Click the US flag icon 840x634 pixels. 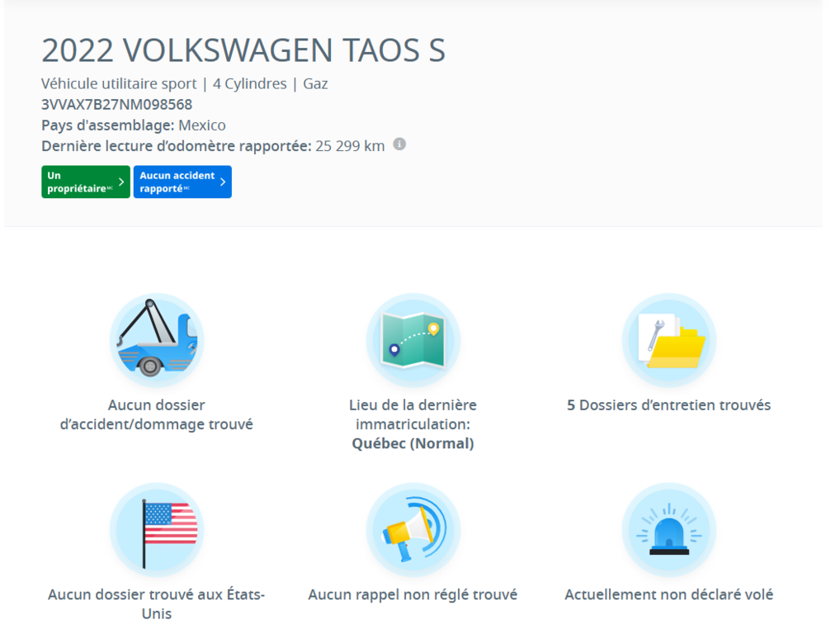[x=157, y=529]
